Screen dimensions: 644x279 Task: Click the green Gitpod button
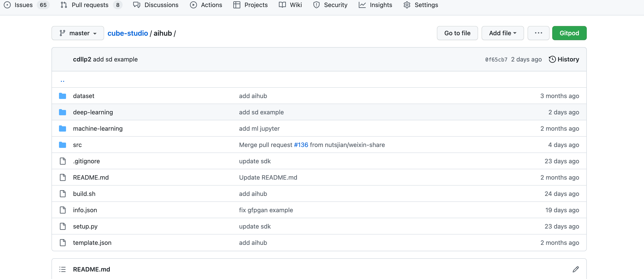pyautogui.click(x=569, y=33)
